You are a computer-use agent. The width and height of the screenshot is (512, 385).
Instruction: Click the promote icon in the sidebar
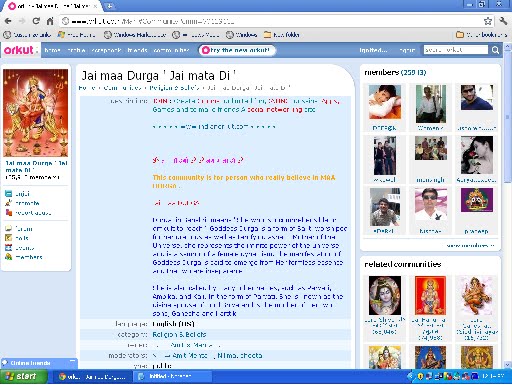[x=8, y=203]
